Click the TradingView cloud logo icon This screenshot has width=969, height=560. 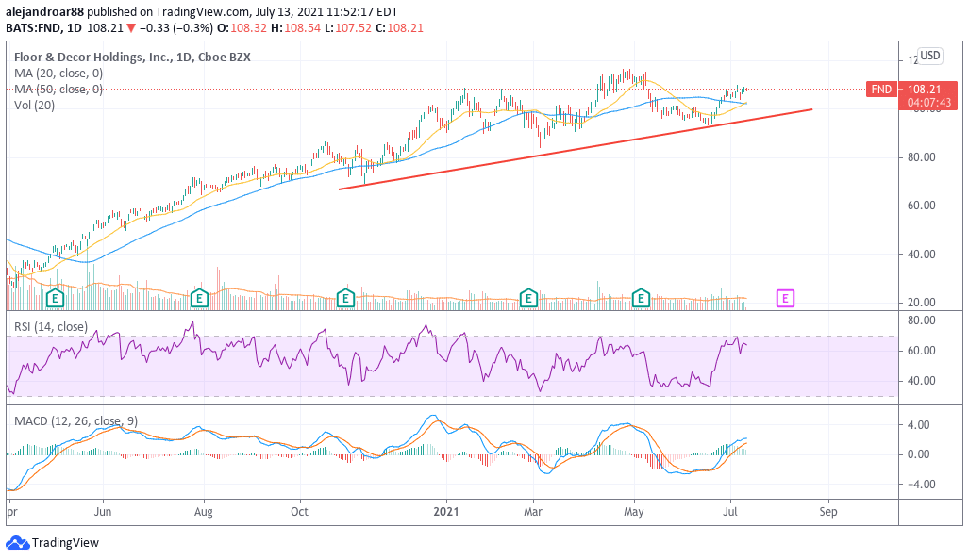(x=17, y=543)
